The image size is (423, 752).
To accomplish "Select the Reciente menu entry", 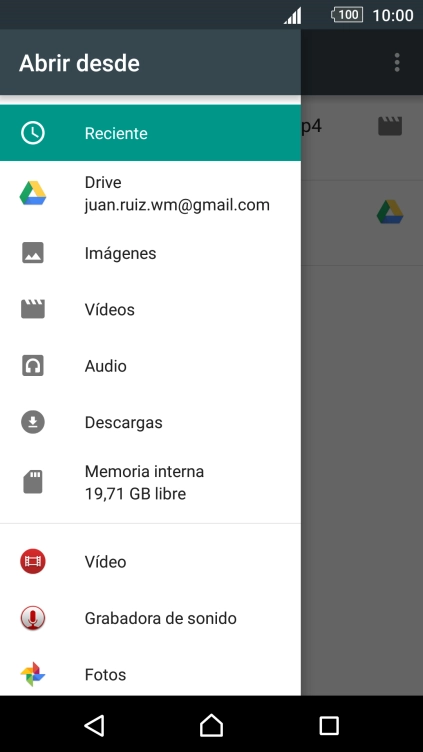I will pos(151,133).
